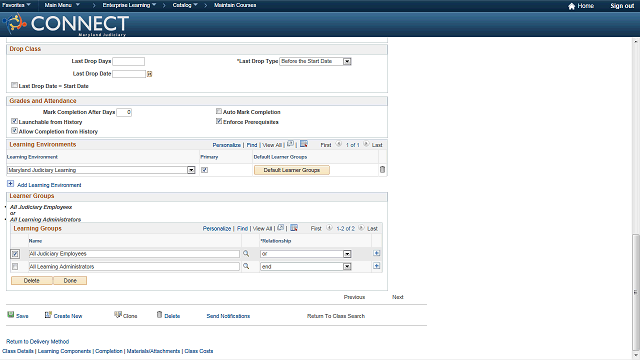Uncheck Launchable from History

[14, 121]
